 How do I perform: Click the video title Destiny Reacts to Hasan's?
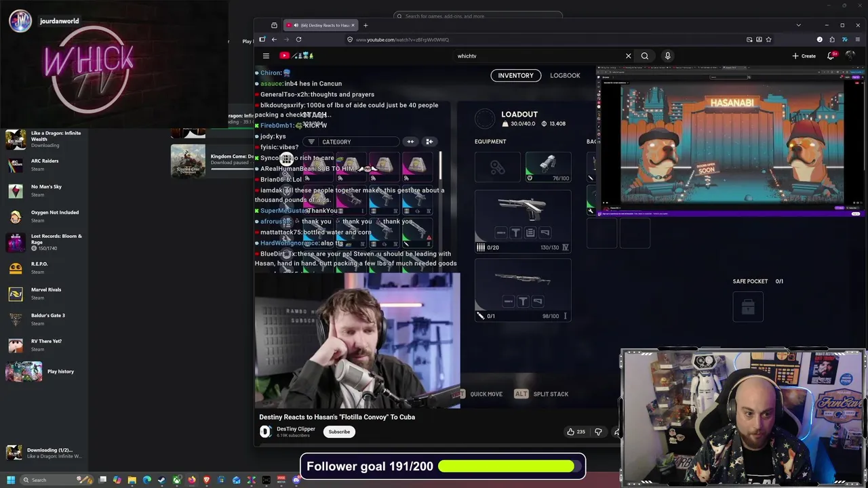pos(337,417)
